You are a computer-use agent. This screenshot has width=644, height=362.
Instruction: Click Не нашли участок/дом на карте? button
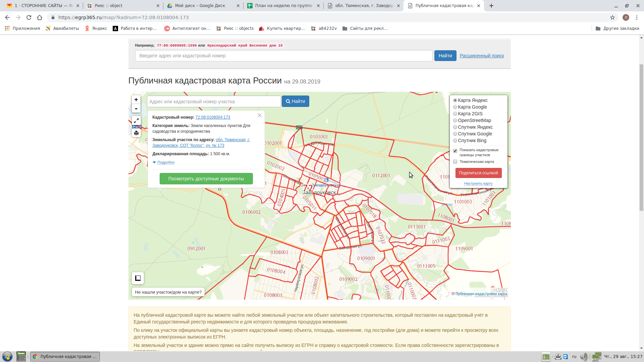pos(168,292)
